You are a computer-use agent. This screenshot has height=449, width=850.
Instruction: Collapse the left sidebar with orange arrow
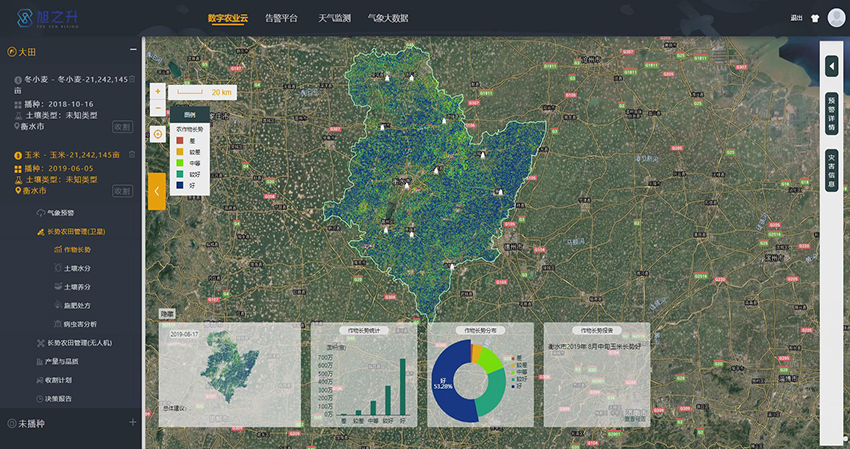pyautogui.click(x=156, y=191)
